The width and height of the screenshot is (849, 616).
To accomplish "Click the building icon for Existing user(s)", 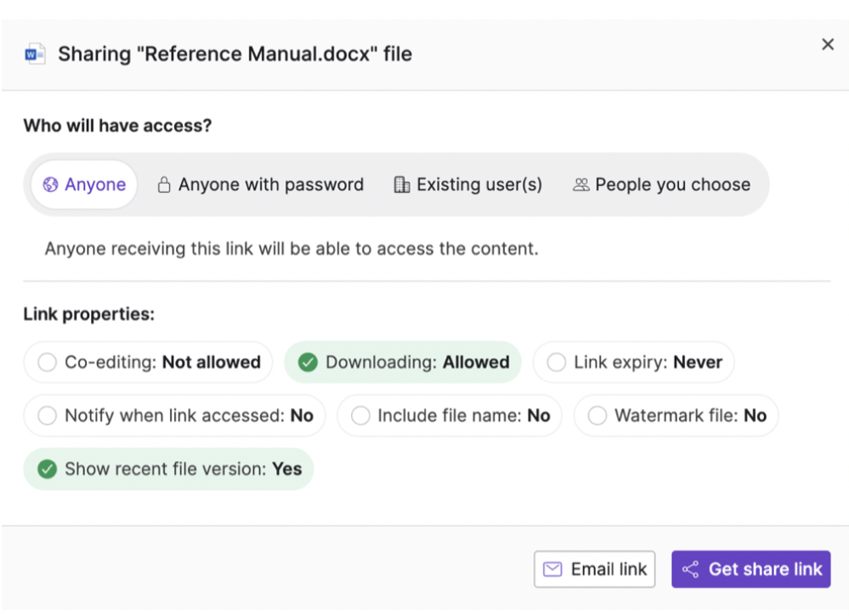I will click(x=402, y=185).
